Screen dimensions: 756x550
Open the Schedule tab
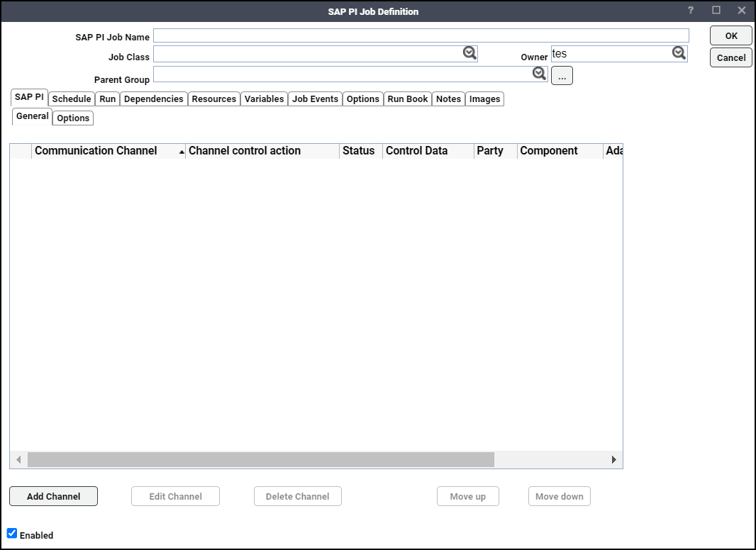(72, 99)
